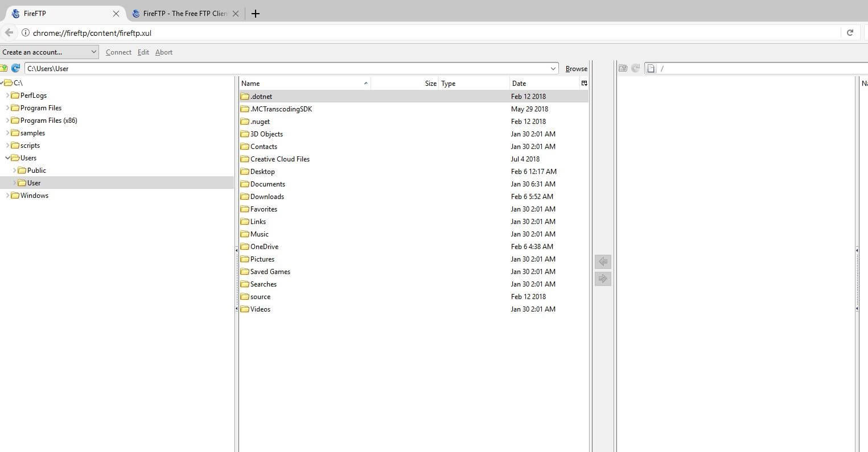Open the local path history dropdown arrow

pos(553,68)
